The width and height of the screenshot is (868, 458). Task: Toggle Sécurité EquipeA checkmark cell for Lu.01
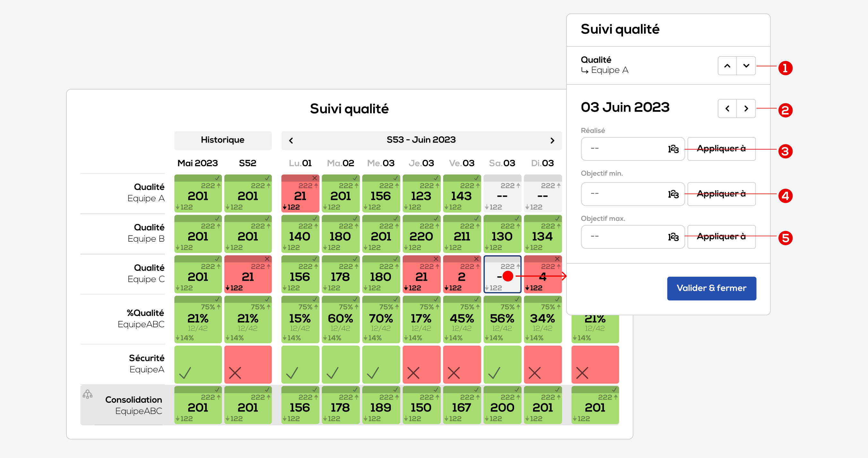(x=300, y=364)
